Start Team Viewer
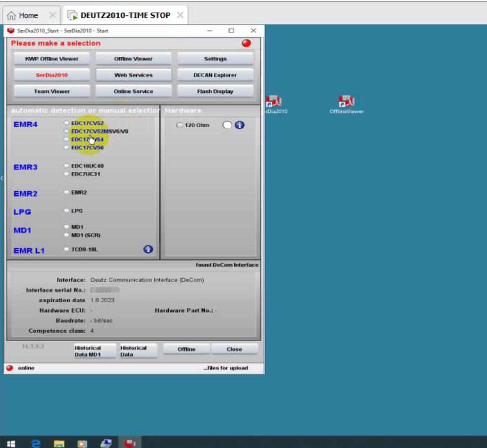487x448 pixels. tap(52, 92)
